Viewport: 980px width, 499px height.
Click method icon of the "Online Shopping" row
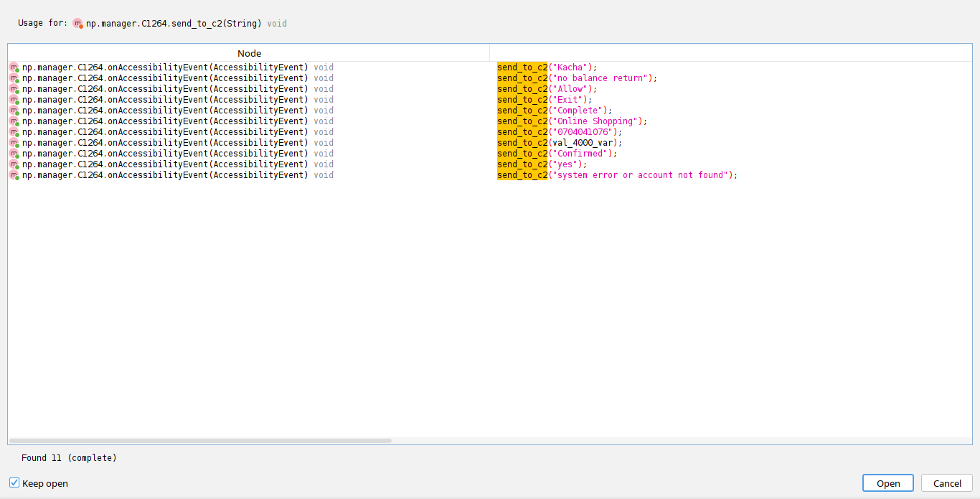pyautogui.click(x=14, y=121)
